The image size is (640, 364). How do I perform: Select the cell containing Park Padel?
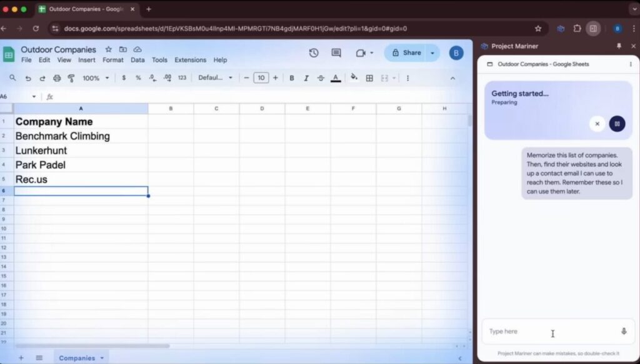click(81, 165)
